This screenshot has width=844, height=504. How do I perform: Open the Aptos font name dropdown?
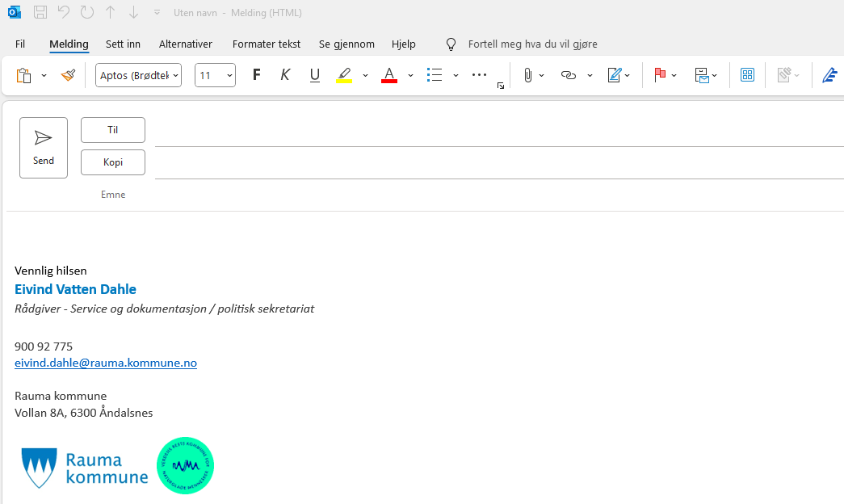pyautogui.click(x=138, y=75)
